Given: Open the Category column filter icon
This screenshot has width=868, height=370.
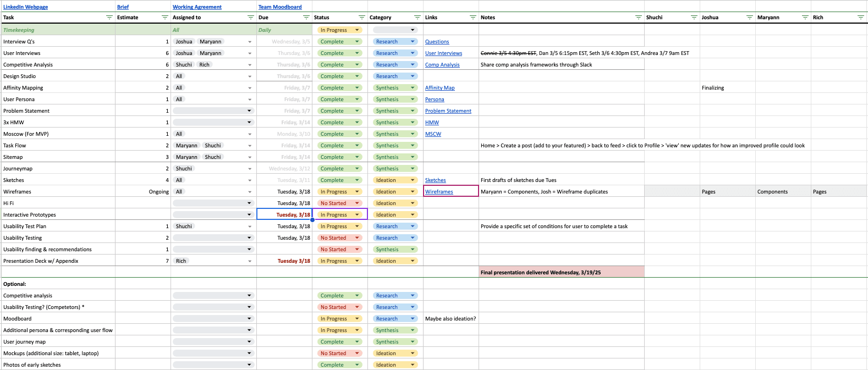Looking at the screenshot, I should pyautogui.click(x=417, y=18).
